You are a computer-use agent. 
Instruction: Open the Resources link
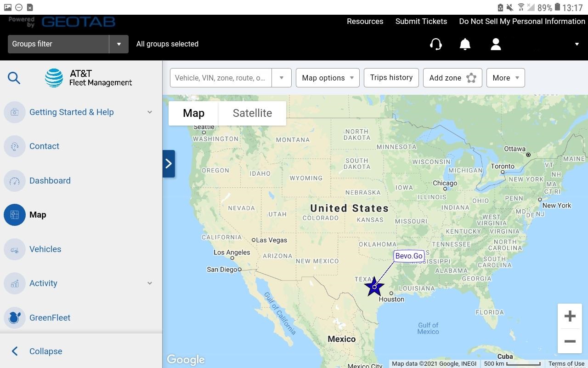365,21
